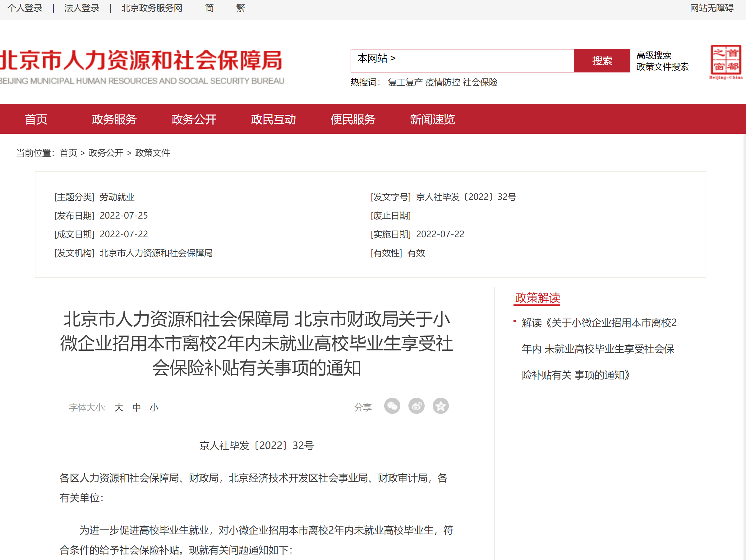Click 实施日期 value 2022-07-22

440,234
